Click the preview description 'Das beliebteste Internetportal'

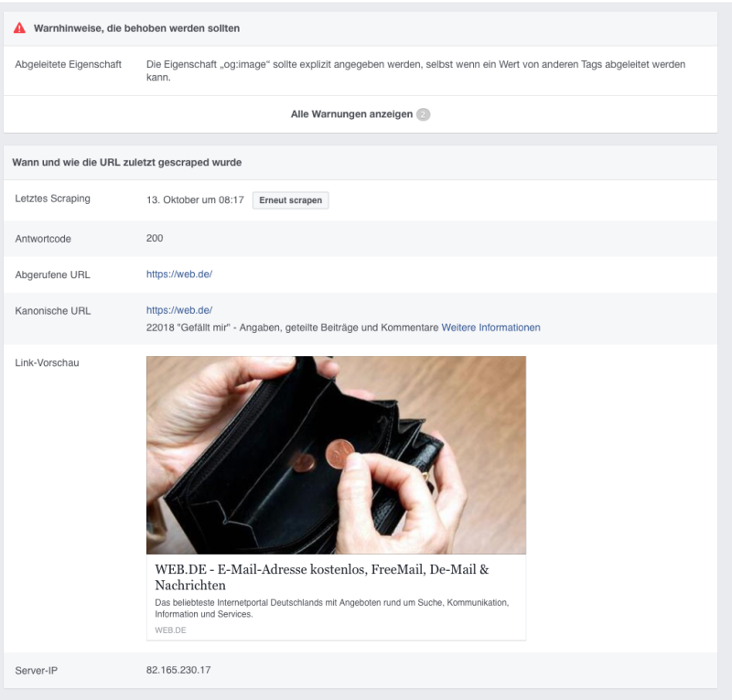pos(332,608)
